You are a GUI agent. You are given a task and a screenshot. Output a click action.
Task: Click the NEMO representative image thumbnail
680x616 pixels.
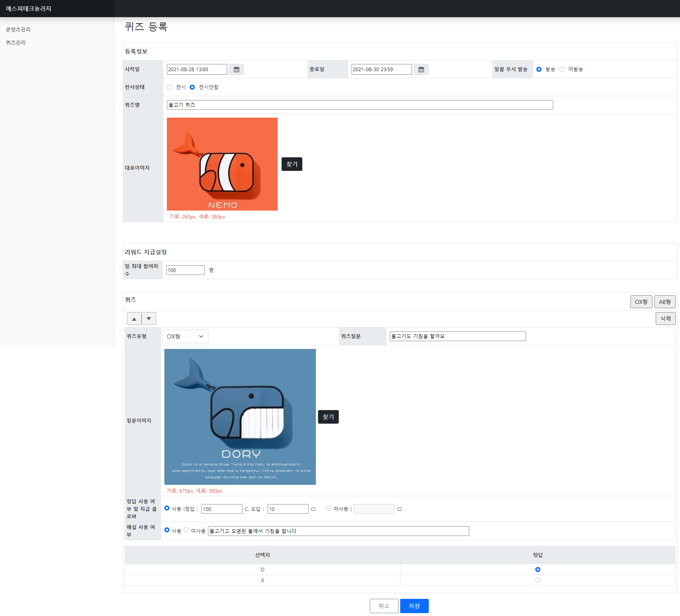(x=222, y=164)
